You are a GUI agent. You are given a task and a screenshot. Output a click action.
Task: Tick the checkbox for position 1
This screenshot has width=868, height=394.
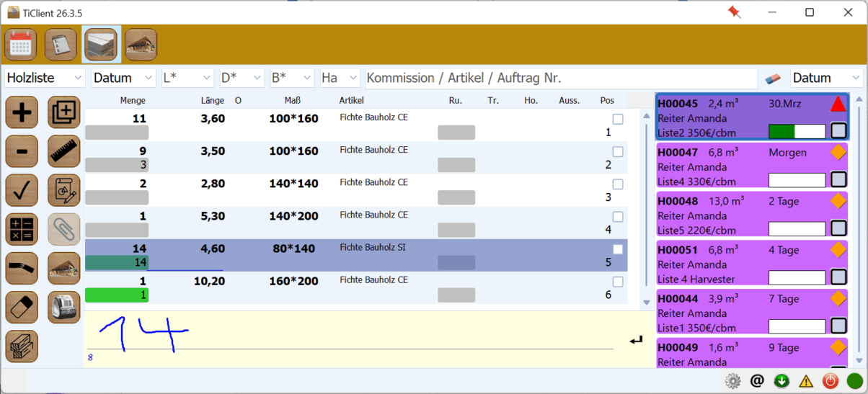coord(618,120)
